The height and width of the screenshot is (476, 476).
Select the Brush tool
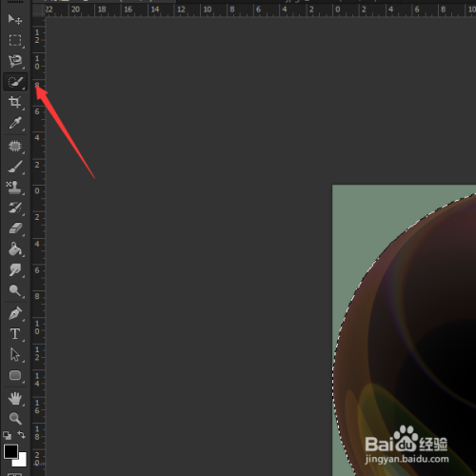pos(15,167)
